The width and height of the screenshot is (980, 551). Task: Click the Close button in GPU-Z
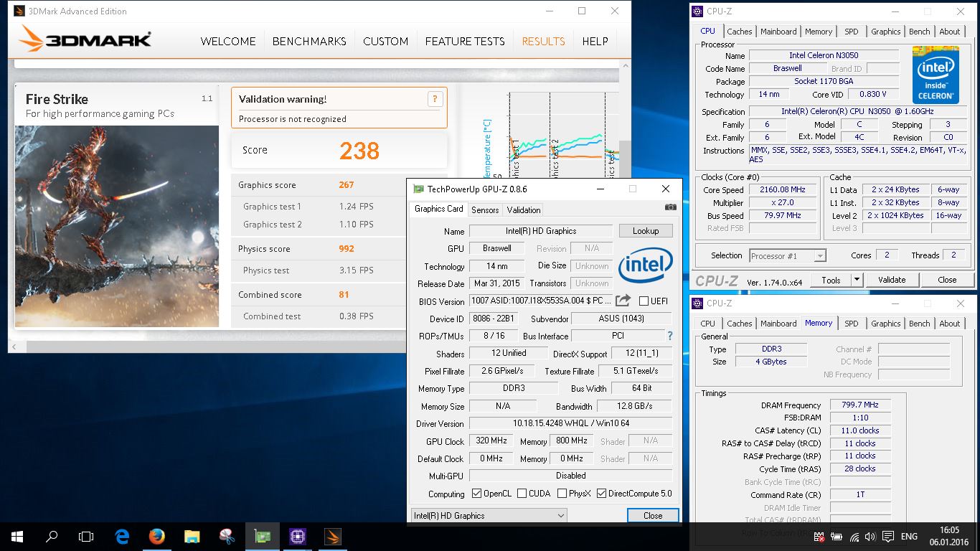coord(653,516)
